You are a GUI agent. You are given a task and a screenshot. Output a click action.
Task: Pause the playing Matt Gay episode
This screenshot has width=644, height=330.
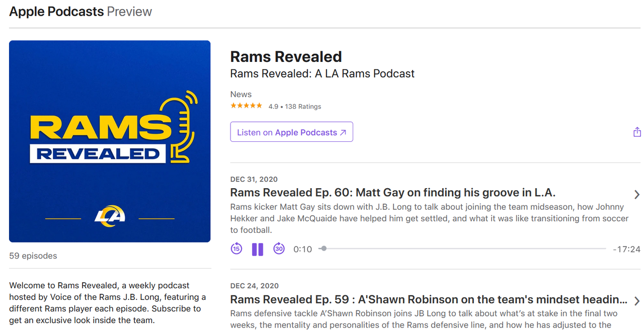[x=258, y=249]
